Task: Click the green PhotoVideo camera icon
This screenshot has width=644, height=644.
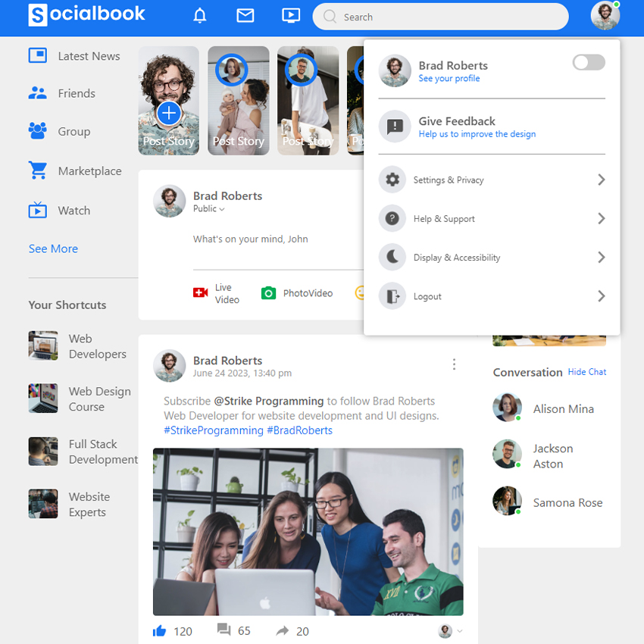Action: 269,293
